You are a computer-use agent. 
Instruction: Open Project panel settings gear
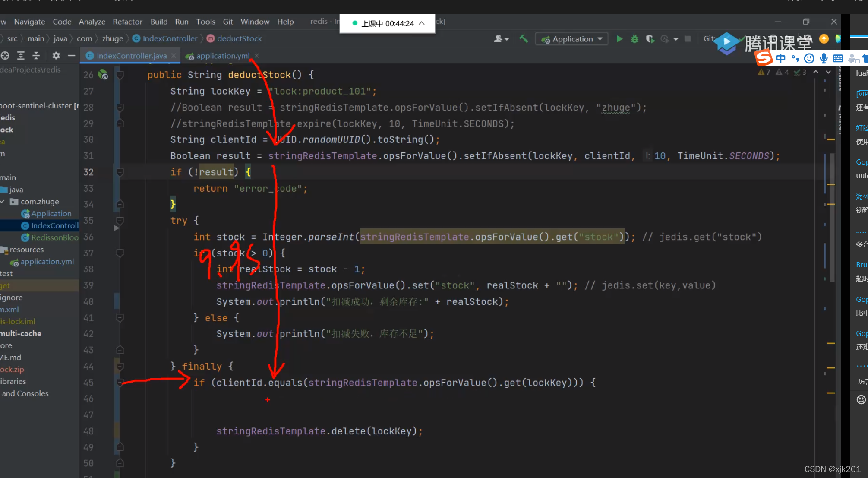coord(56,56)
